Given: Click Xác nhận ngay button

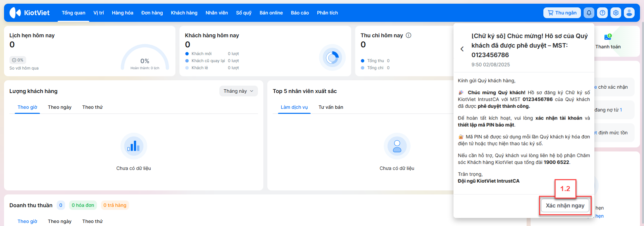Looking at the screenshot, I should pyautogui.click(x=565, y=206).
